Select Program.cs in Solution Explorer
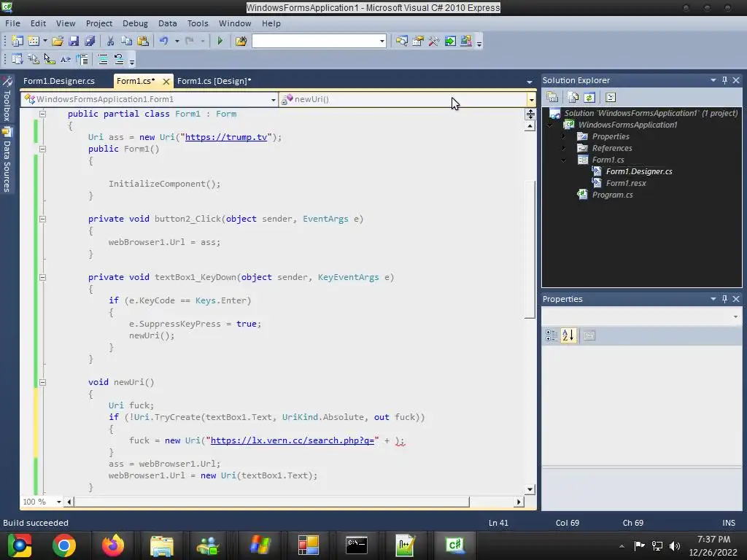 [x=612, y=195]
